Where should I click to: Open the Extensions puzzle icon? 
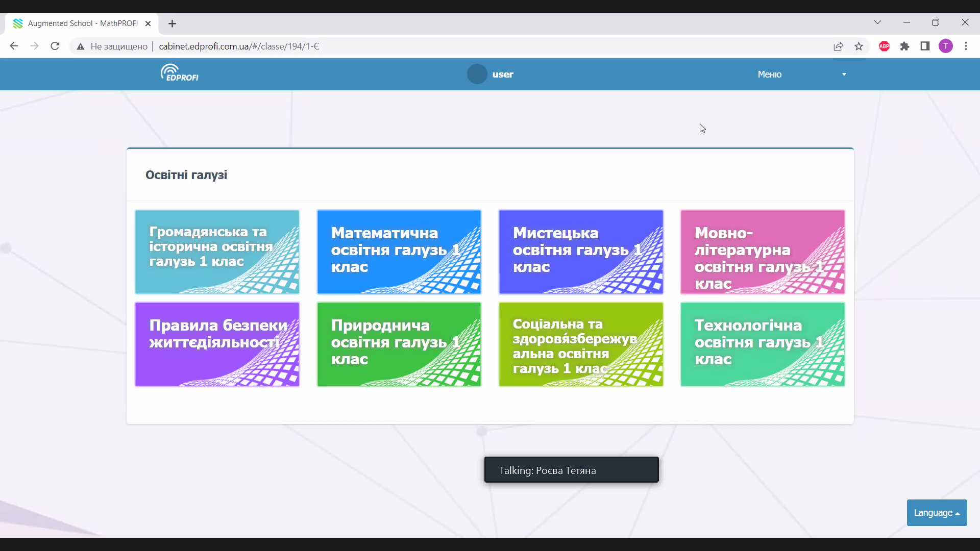click(x=904, y=46)
